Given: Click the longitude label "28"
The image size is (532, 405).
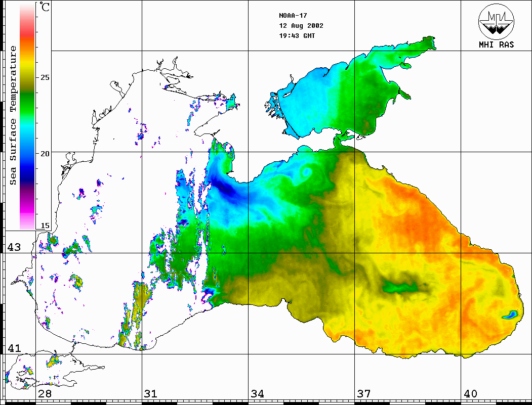Looking at the screenshot, I should (x=45, y=394).
